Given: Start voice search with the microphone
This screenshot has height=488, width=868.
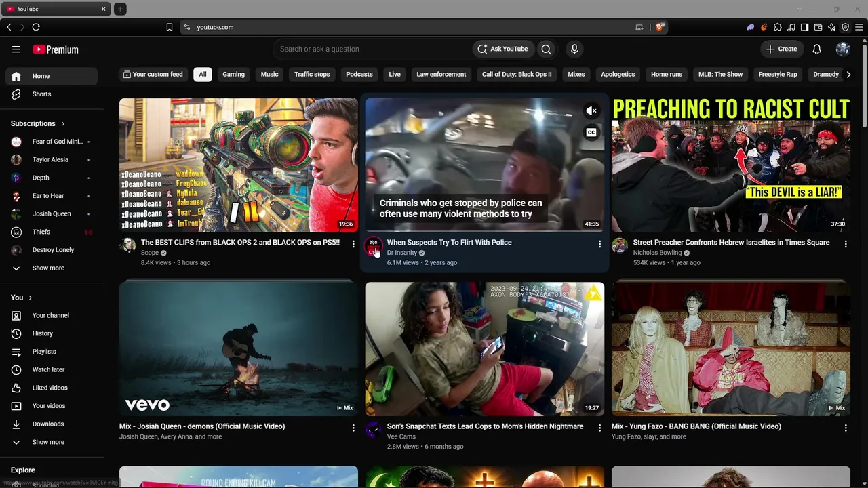Looking at the screenshot, I should [x=574, y=49].
